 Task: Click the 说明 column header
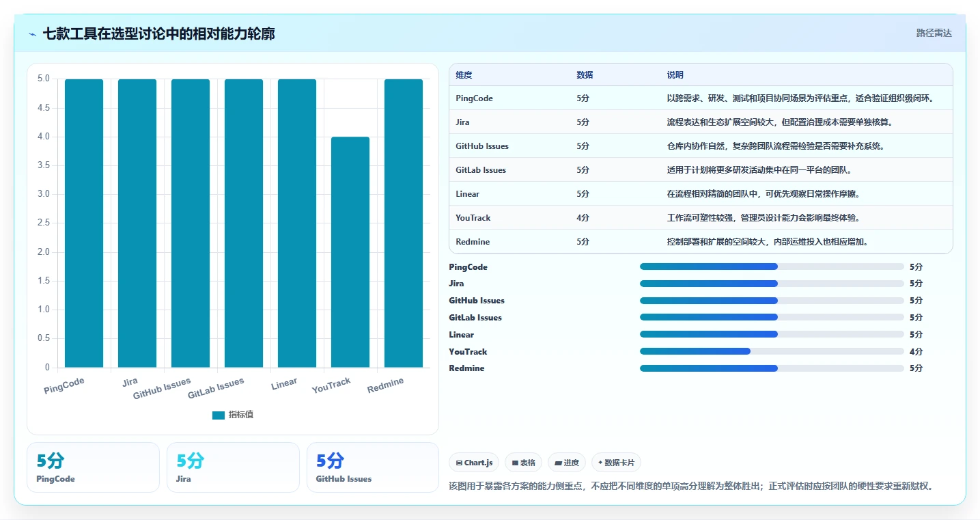click(675, 75)
